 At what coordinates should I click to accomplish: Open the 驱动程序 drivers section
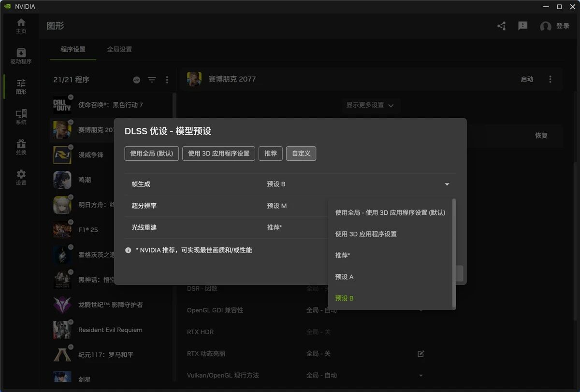21,56
